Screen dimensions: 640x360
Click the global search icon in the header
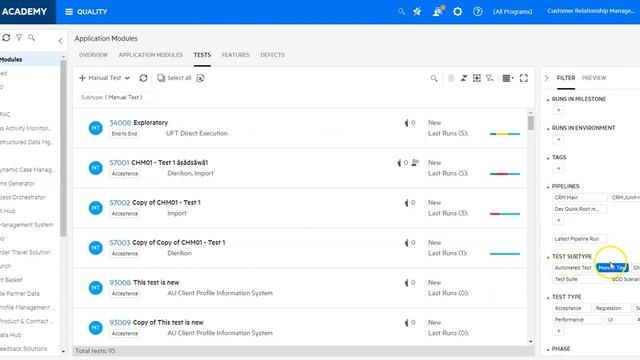(401, 11)
